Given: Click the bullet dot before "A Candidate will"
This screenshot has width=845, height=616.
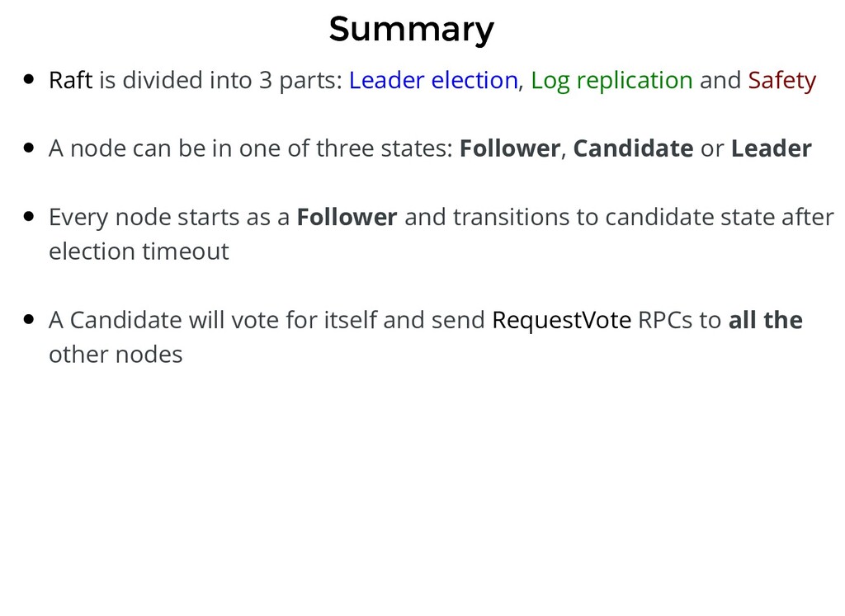Looking at the screenshot, I should (30, 320).
